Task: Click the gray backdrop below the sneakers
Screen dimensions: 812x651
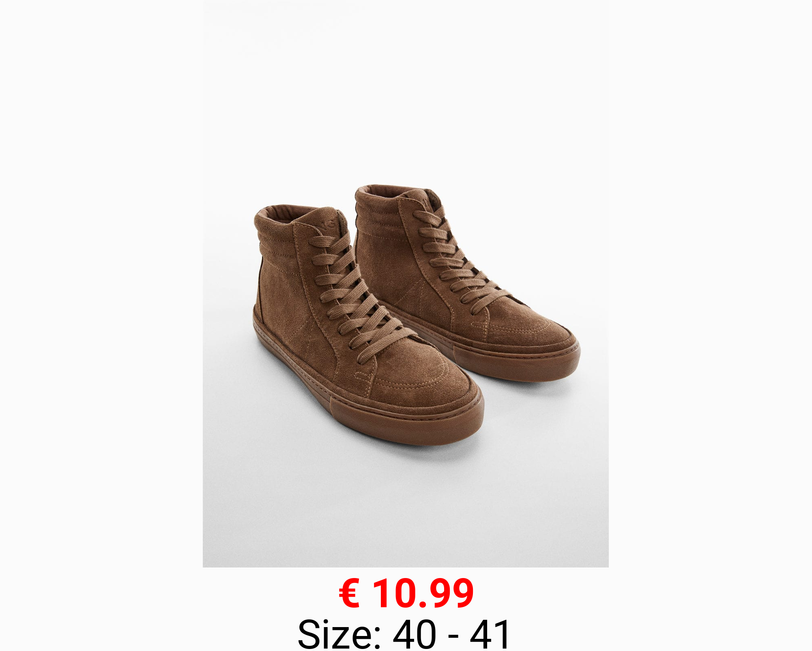Action: [x=406, y=507]
